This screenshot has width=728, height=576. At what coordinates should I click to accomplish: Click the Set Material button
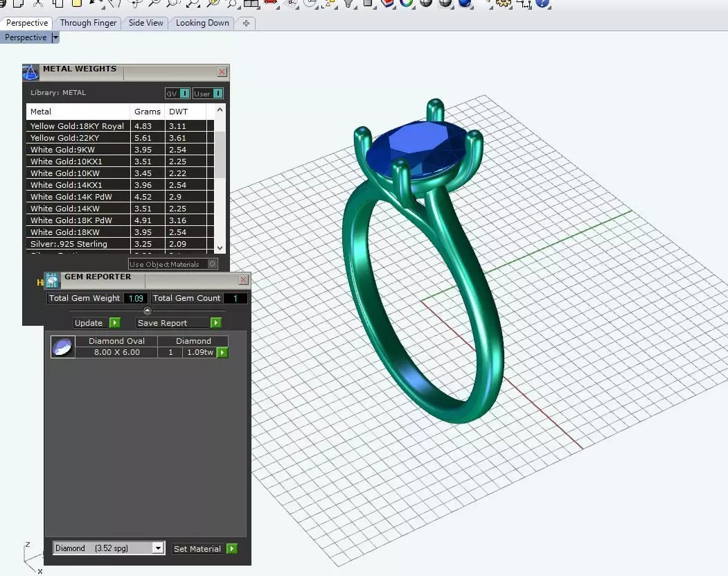click(x=199, y=548)
